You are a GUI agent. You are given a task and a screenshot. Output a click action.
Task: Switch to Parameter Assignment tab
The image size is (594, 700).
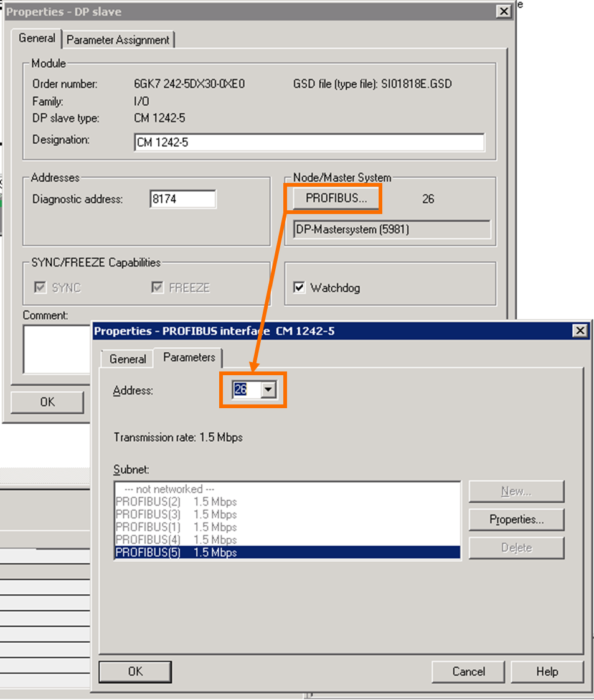(x=118, y=40)
